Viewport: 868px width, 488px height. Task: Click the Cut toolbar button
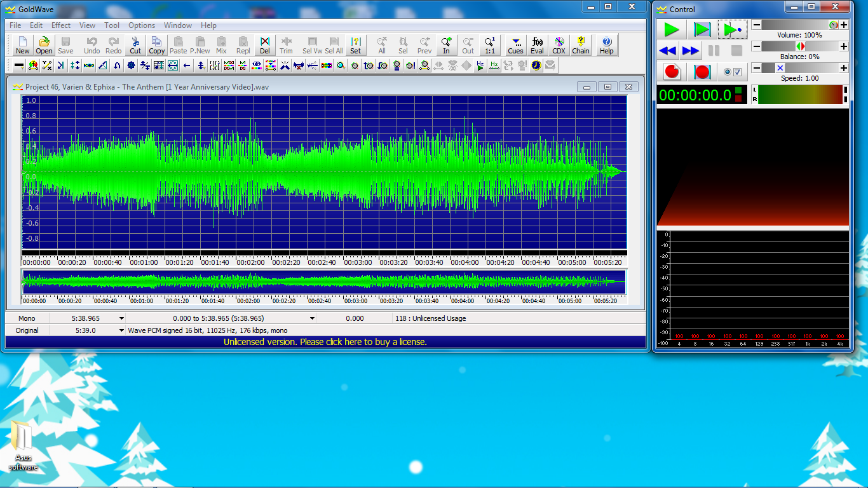coord(135,45)
